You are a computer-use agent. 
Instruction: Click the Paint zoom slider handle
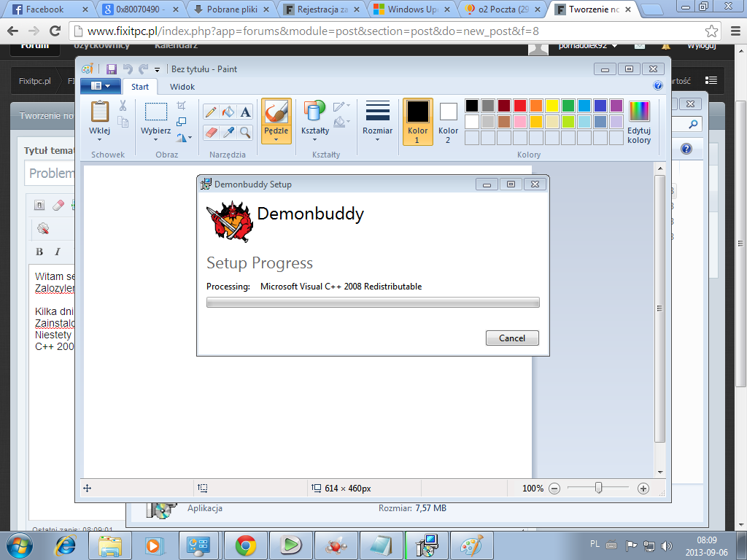(599, 488)
